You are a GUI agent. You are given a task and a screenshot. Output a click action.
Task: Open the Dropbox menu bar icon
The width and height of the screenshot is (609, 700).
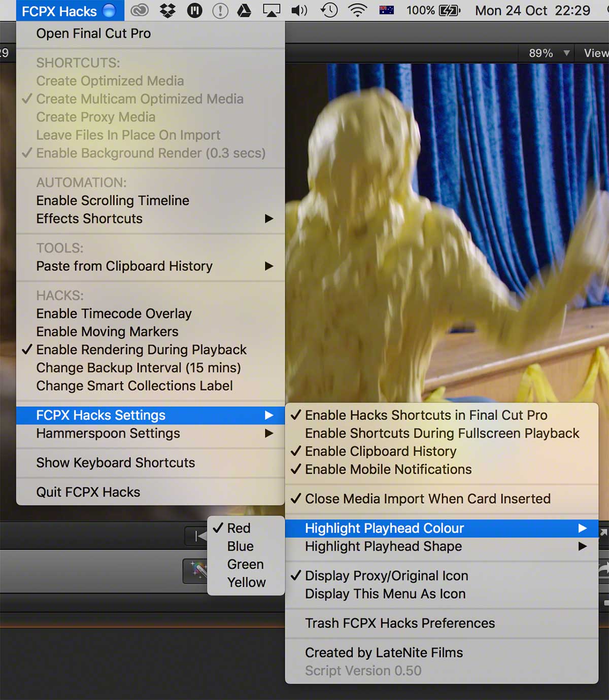pyautogui.click(x=167, y=11)
